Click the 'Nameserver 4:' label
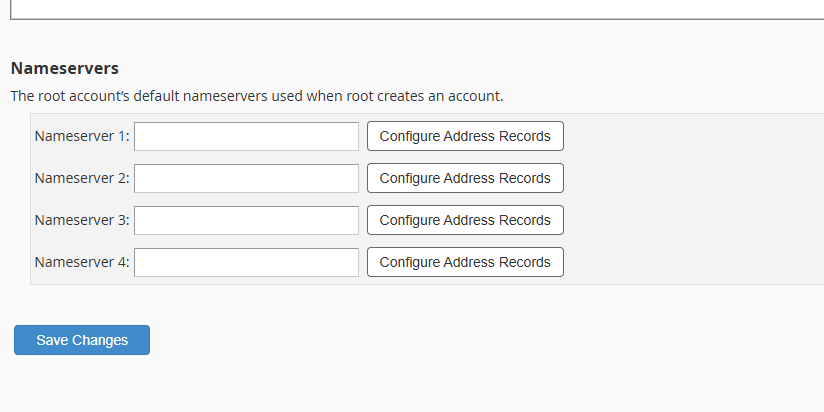 click(x=82, y=262)
